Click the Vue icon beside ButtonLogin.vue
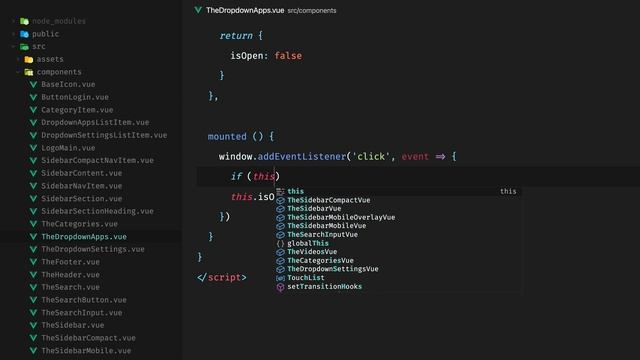640x360 pixels. (33, 97)
